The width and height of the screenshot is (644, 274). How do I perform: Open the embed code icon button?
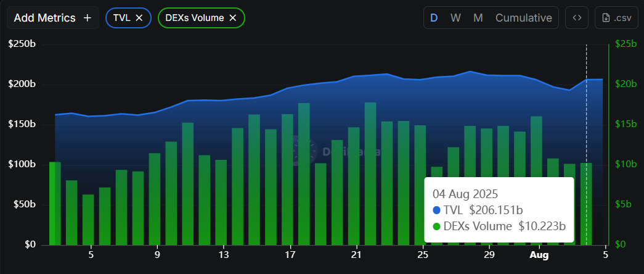click(577, 18)
